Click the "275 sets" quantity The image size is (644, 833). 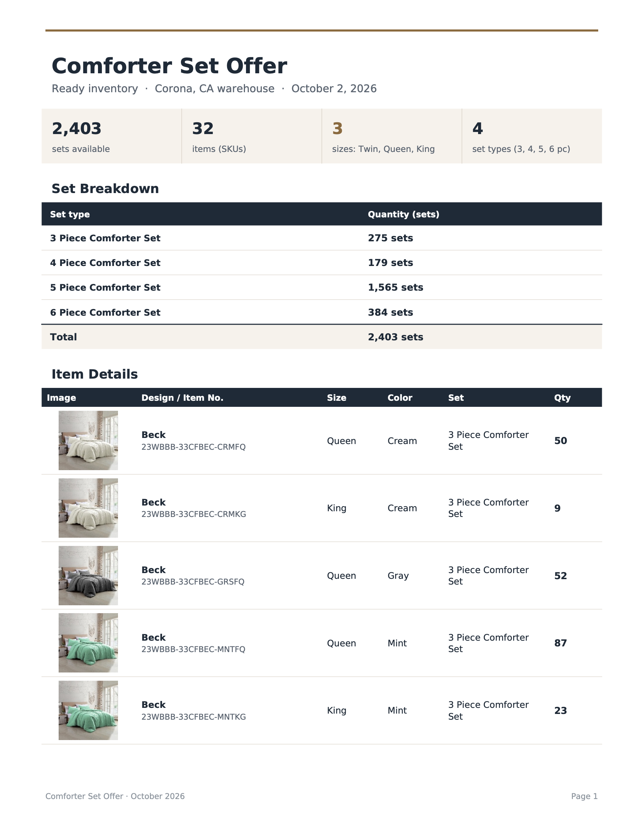pyautogui.click(x=390, y=238)
